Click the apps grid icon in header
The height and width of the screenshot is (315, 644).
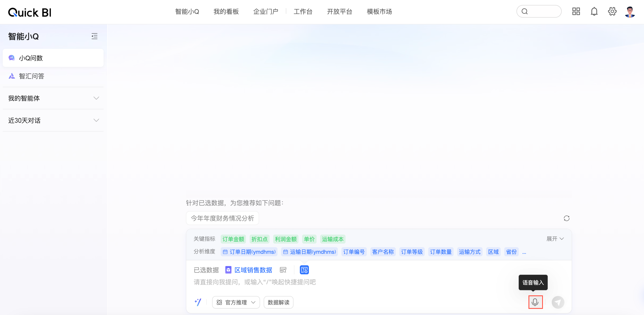tap(576, 11)
